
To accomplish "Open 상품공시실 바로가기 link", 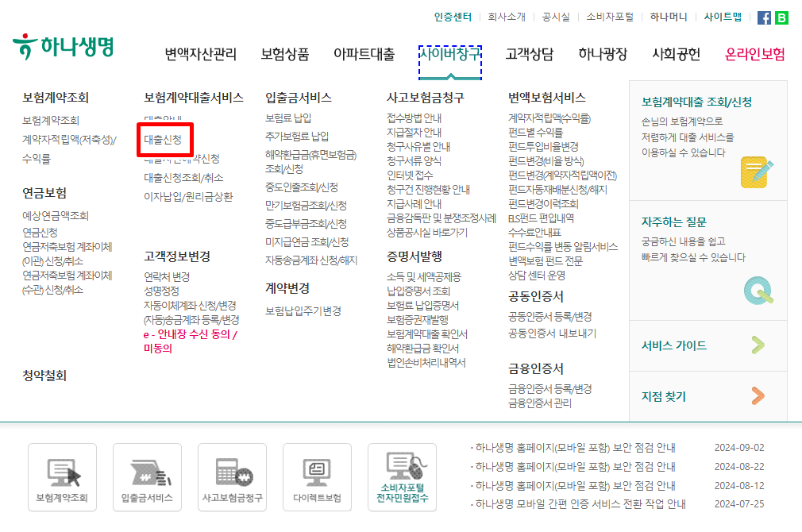I will (x=427, y=233).
